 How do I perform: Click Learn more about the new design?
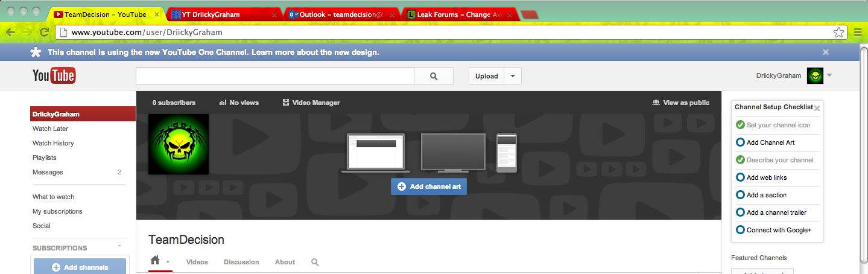point(315,53)
